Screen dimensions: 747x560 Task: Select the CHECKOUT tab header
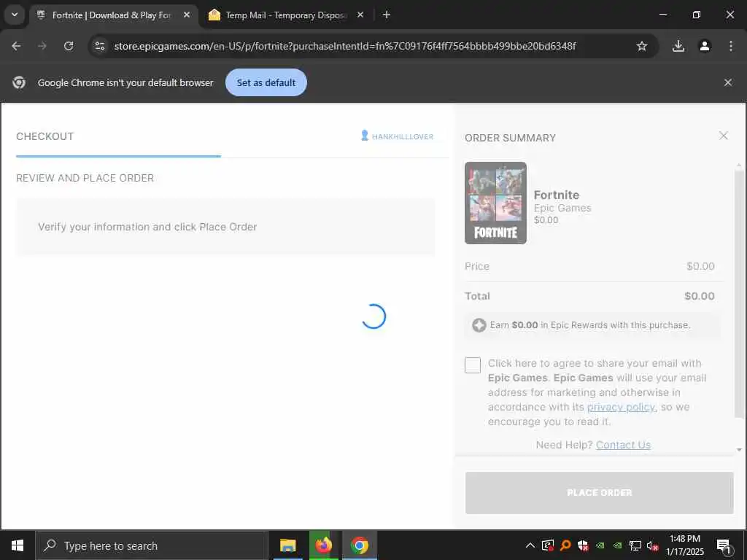coord(44,136)
